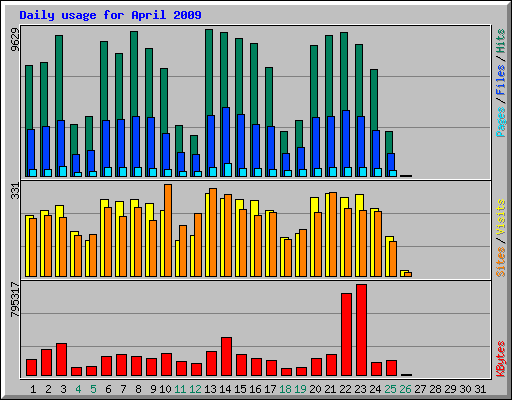Click the '795317' KBytes axis value
This screenshot has width=512, height=400.
pos(15,299)
